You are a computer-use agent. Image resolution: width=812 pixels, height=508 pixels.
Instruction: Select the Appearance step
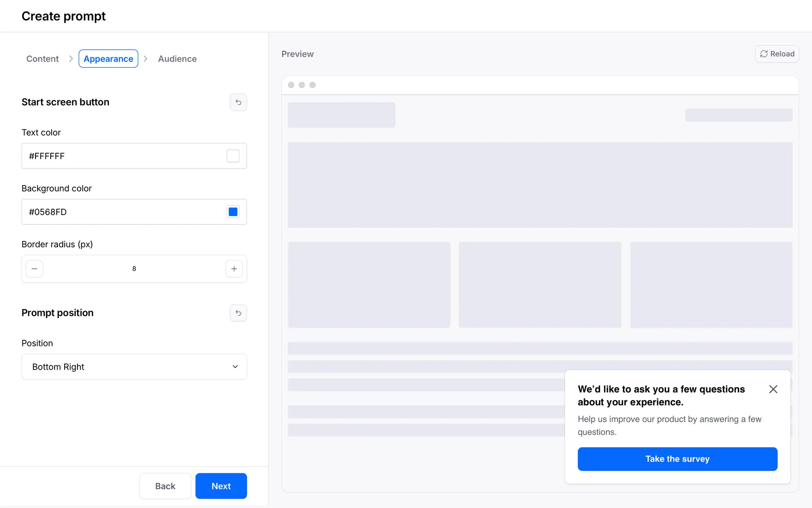tap(108, 59)
